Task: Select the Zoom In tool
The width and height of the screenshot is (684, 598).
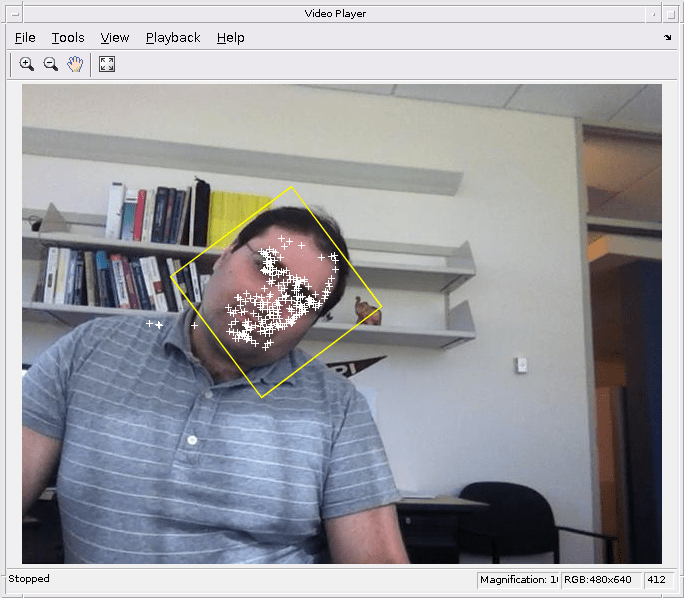Action: 27,64
